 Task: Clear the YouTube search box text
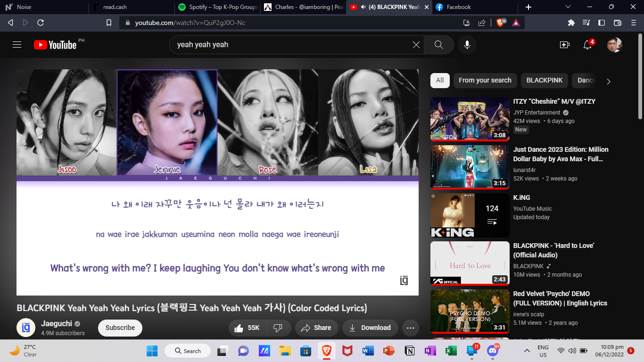416,45
